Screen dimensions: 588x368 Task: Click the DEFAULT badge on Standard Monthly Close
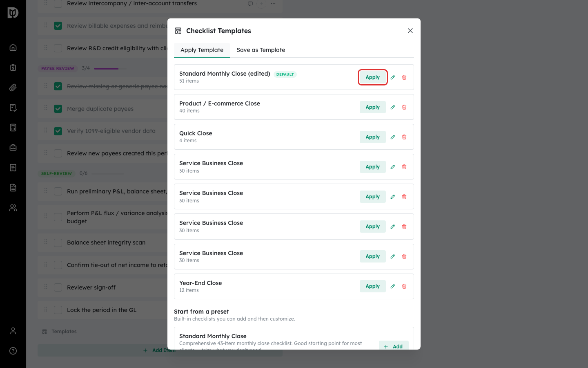(285, 74)
